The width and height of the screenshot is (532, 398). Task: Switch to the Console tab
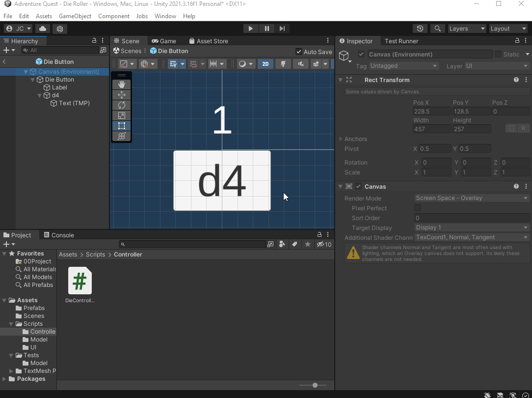tap(59, 235)
